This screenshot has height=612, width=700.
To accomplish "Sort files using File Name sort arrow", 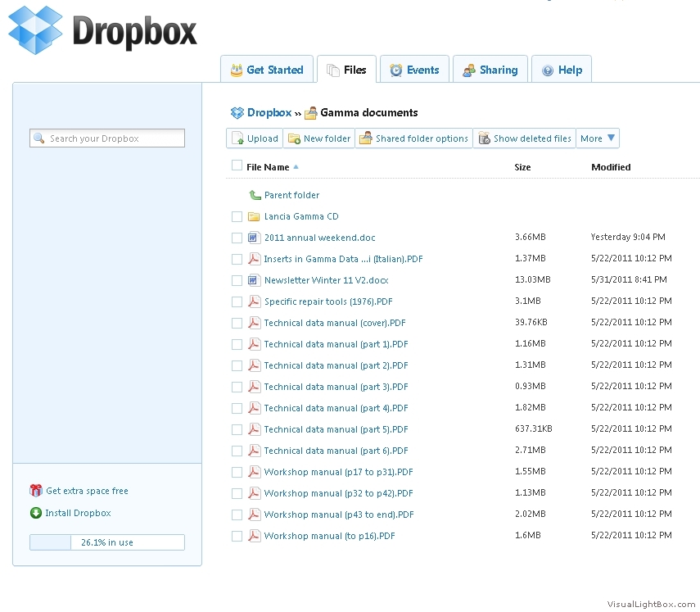I will [296, 167].
